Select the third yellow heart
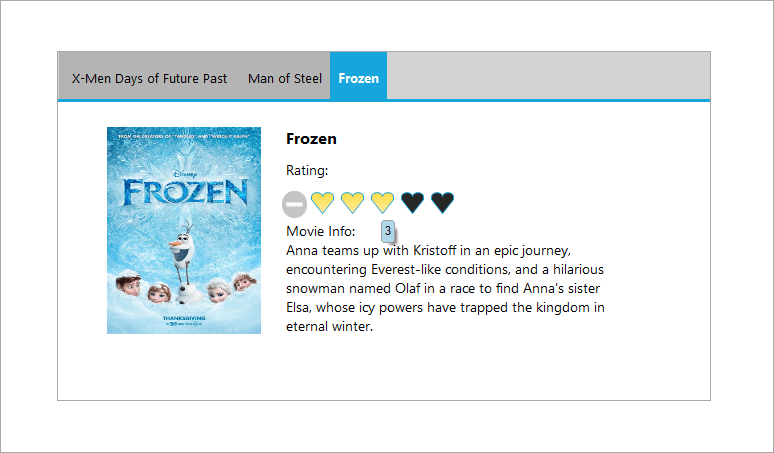 click(382, 203)
